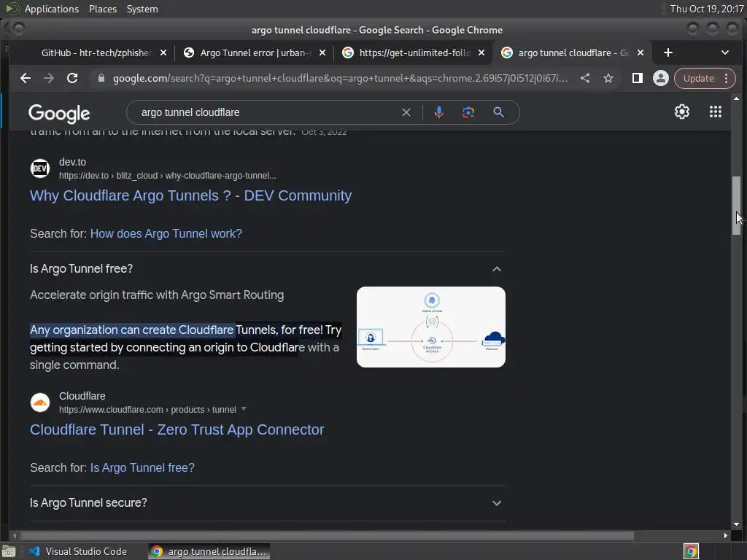Click the show desktop icon in bottom panel

tap(9, 551)
